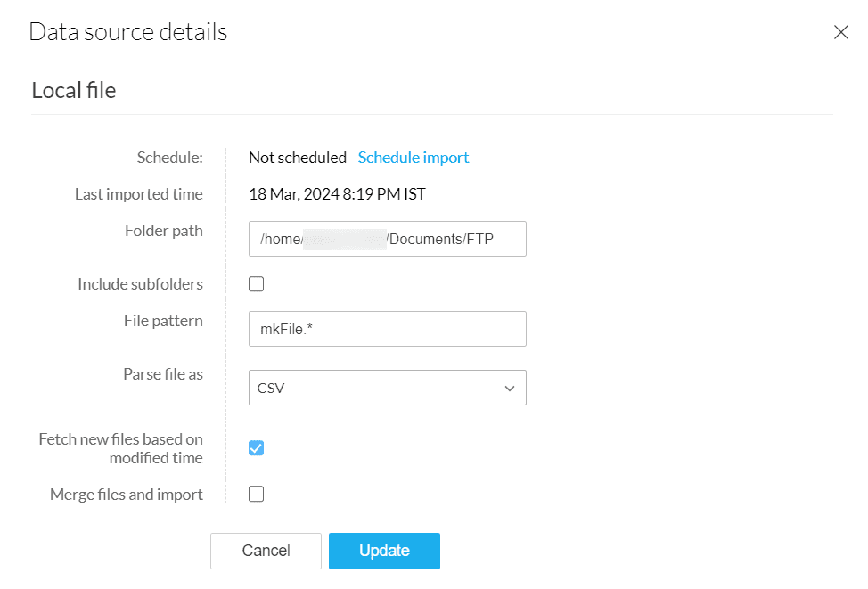Uncheck Fetch new files based on modified time
The image size is (868, 589).
[x=257, y=447]
